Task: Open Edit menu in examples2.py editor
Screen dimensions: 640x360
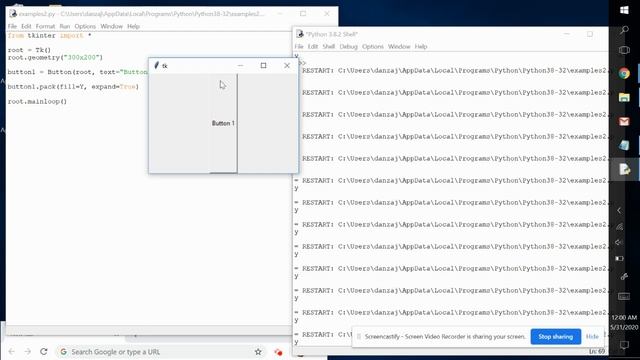Action: pos(26,26)
